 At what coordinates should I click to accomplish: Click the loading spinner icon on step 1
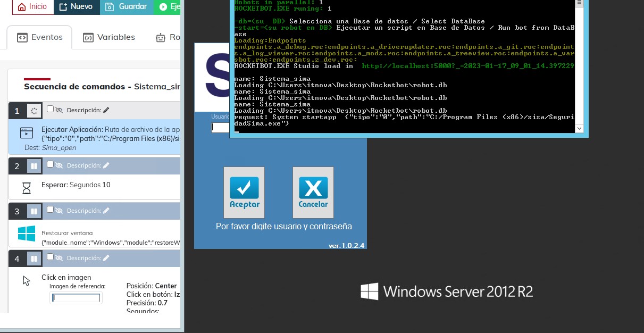(x=34, y=111)
